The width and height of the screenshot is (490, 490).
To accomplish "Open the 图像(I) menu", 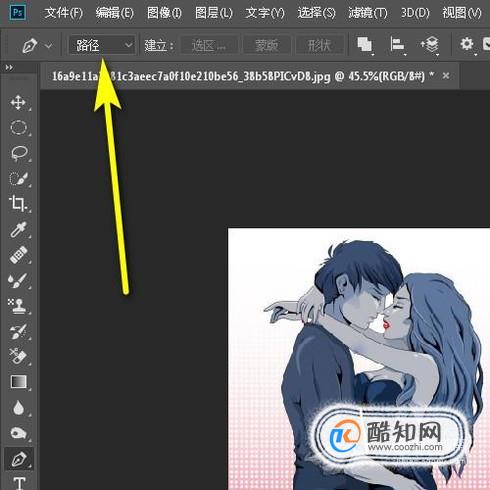I will point(164,13).
